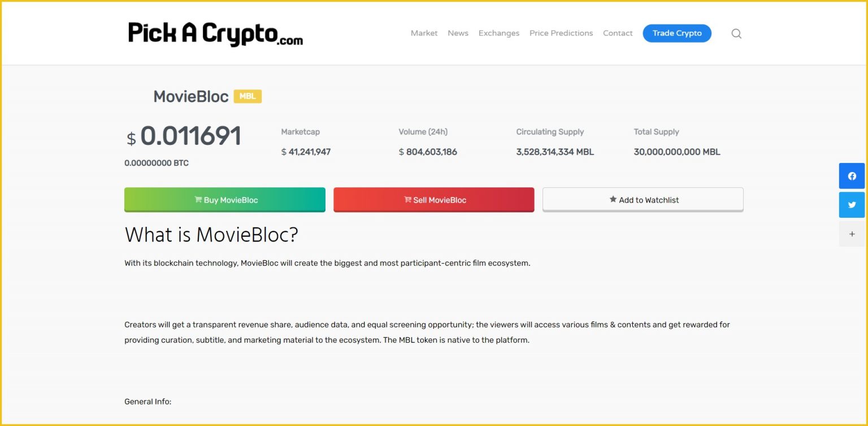The width and height of the screenshot is (868, 426).
Task: Select the Volume (24h) label
Action: pos(423,132)
